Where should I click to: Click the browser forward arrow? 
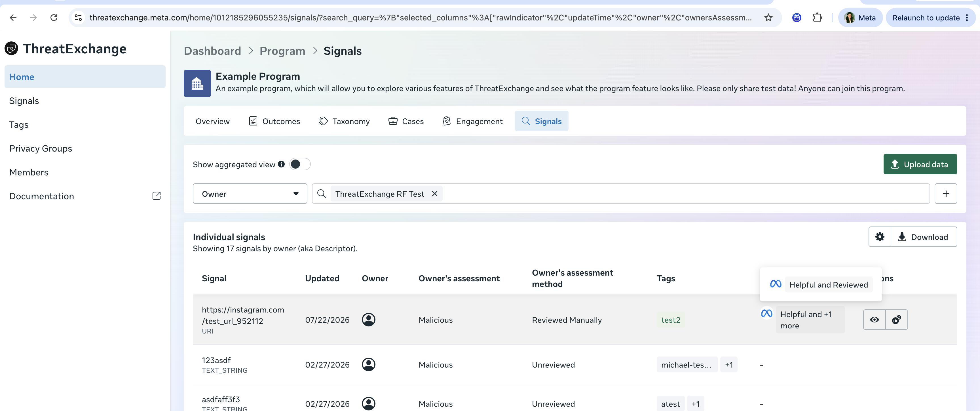click(x=33, y=18)
